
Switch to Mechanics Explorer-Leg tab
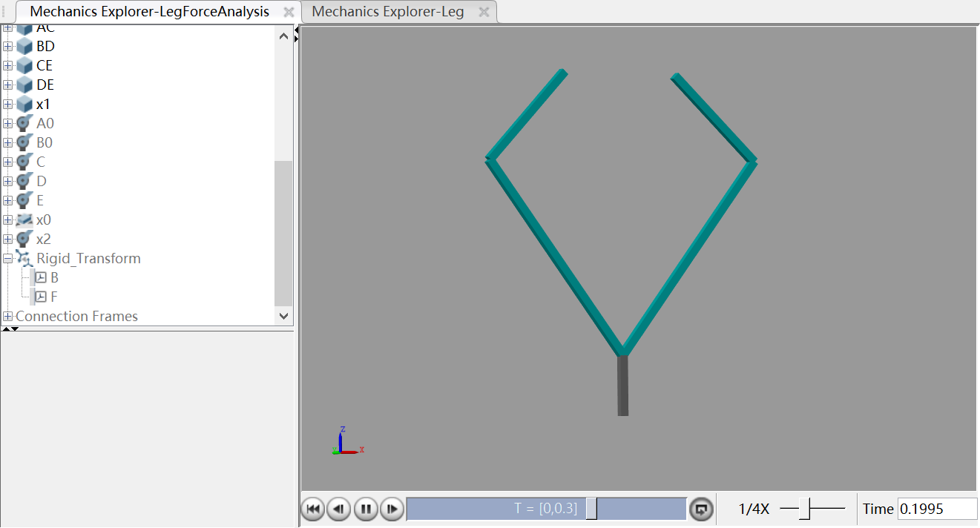coord(388,12)
